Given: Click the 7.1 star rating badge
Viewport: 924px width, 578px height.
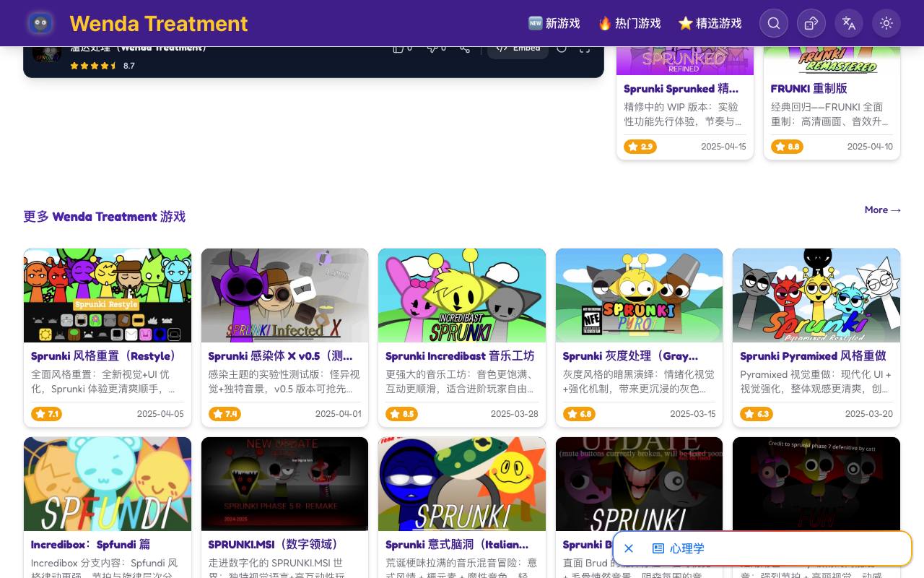Looking at the screenshot, I should (x=46, y=414).
